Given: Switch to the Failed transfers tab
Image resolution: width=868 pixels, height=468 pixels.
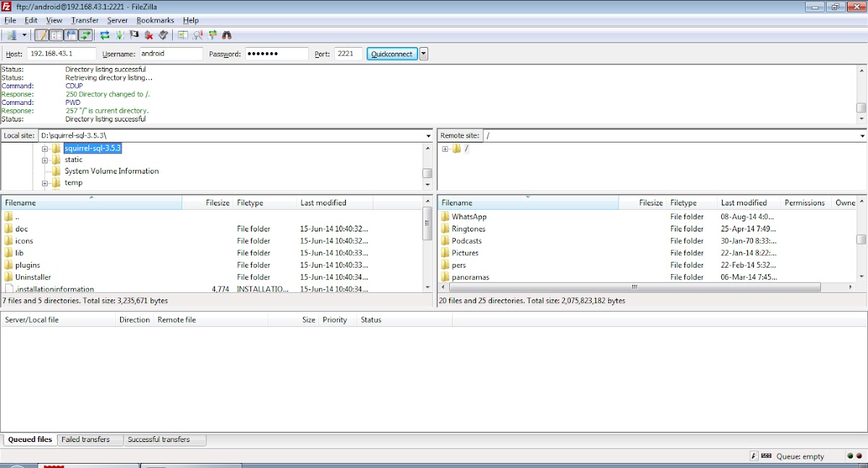Looking at the screenshot, I should pos(85,439).
